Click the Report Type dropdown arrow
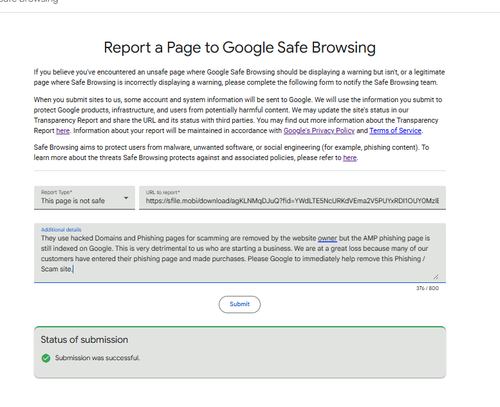The image size is (500, 407). (126, 198)
